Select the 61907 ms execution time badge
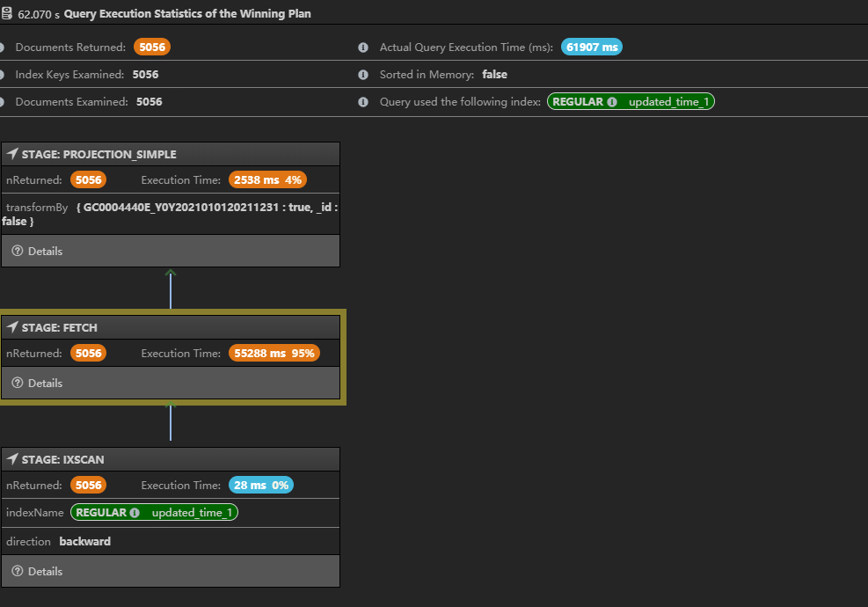 pyautogui.click(x=591, y=48)
